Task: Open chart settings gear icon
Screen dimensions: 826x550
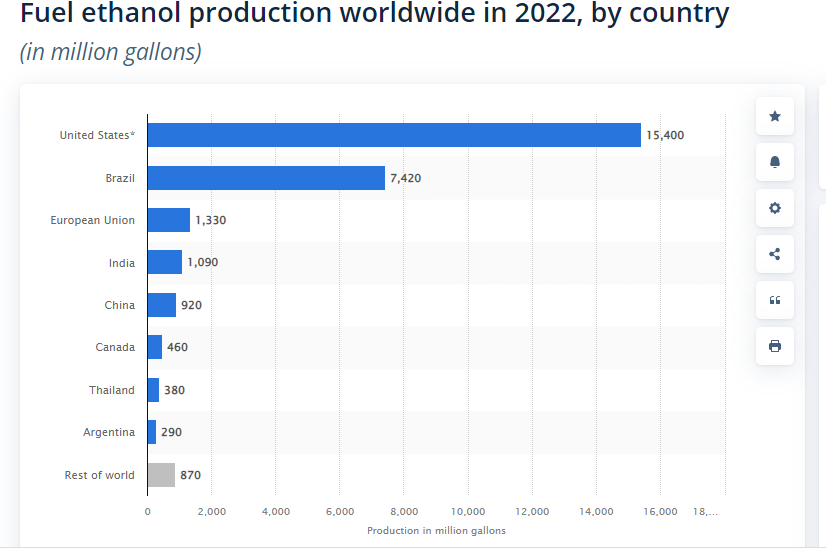Action: (774, 208)
